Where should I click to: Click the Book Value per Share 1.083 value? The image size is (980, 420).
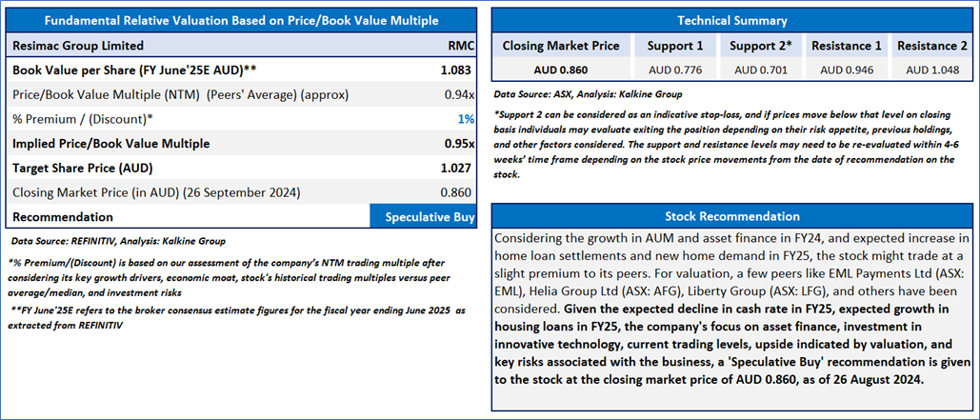[x=455, y=70]
